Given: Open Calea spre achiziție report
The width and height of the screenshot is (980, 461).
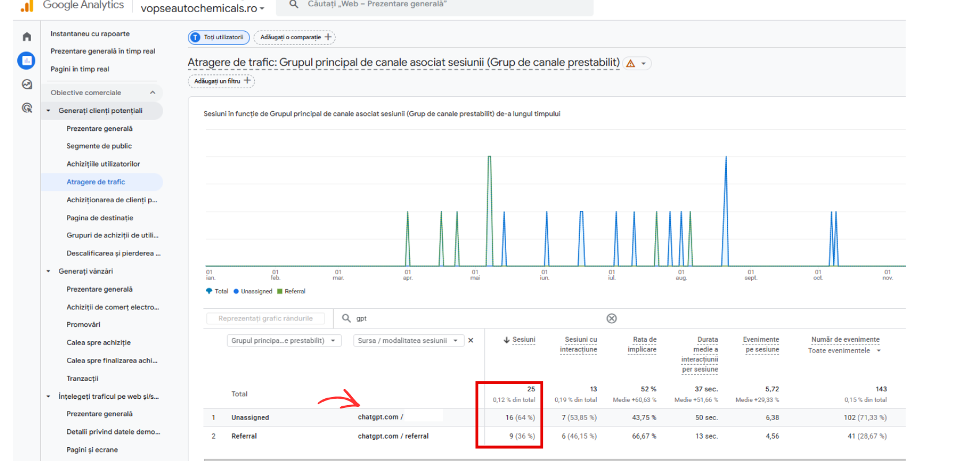Looking at the screenshot, I should [99, 343].
